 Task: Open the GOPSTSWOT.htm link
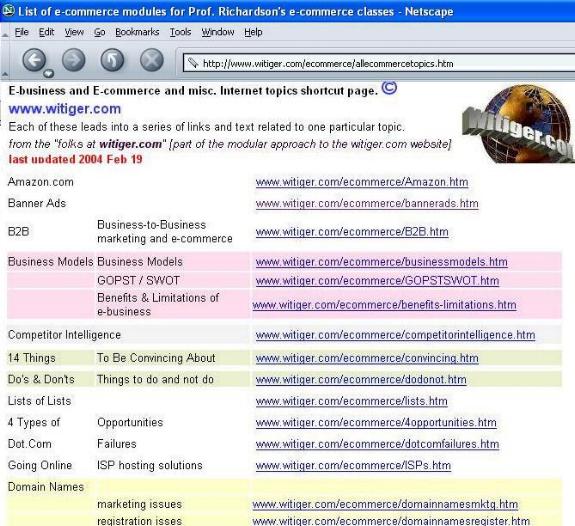[377, 281]
